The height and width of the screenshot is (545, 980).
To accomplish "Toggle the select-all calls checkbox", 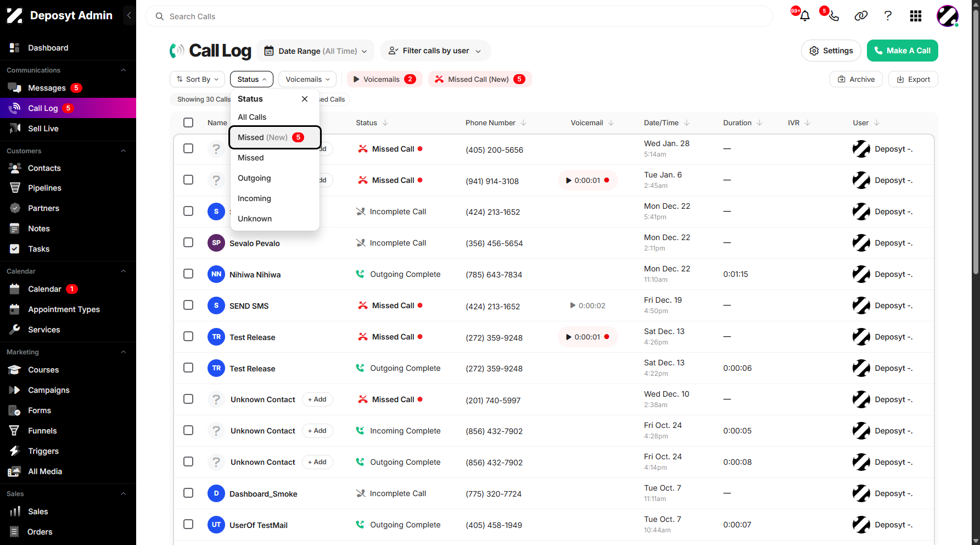I will click(188, 123).
